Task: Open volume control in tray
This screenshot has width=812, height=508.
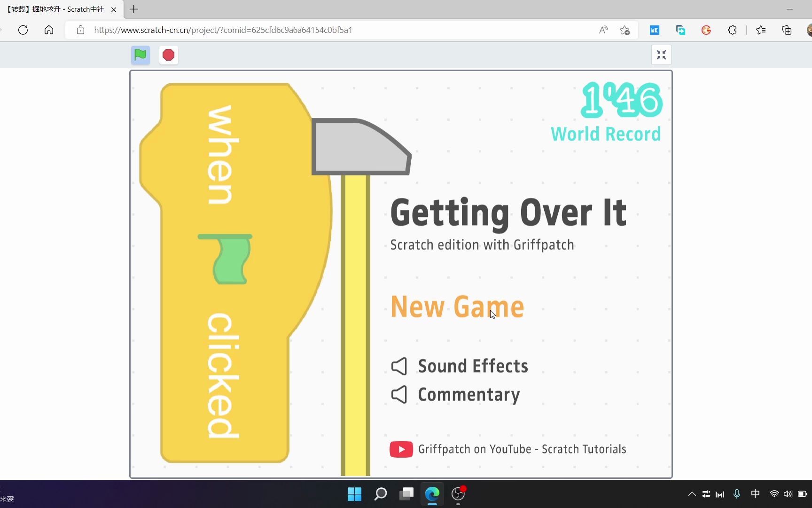Action: click(x=788, y=494)
